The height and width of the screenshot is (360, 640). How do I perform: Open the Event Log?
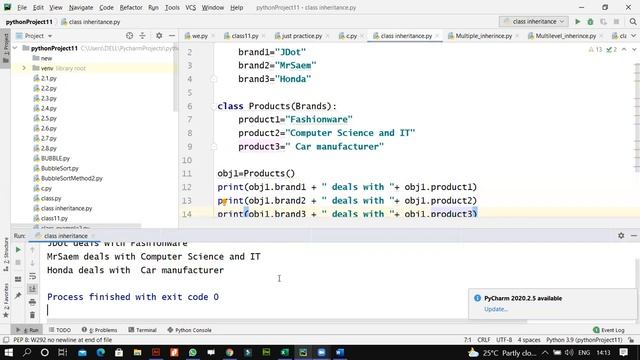pyautogui.click(x=609, y=330)
